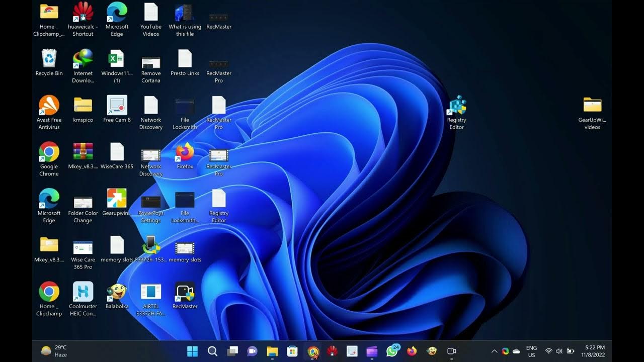Launch Firefox from the taskbar
Screen dimensions: 644x362
tap(412, 351)
